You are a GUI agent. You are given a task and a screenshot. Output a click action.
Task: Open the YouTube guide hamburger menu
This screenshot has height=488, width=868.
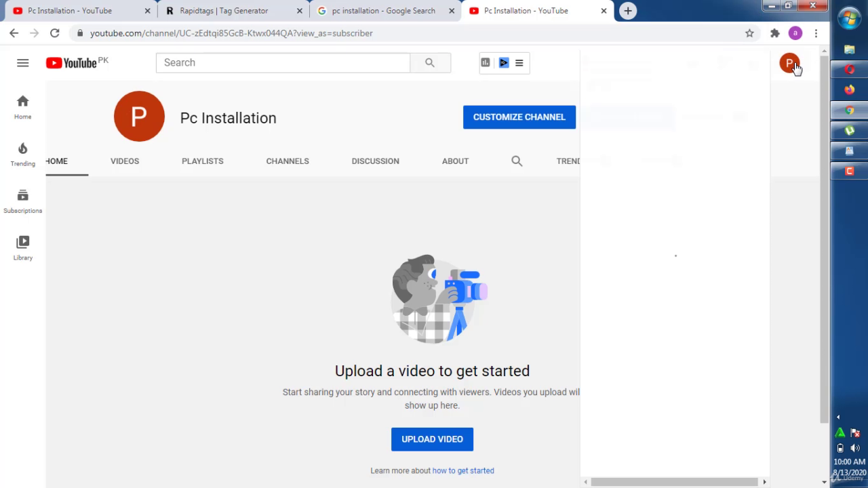click(23, 63)
